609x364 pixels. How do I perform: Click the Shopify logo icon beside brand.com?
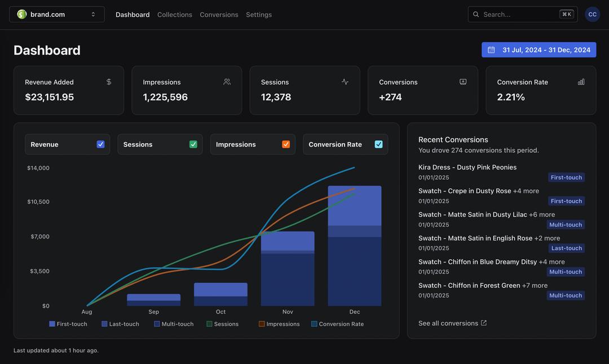click(22, 14)
